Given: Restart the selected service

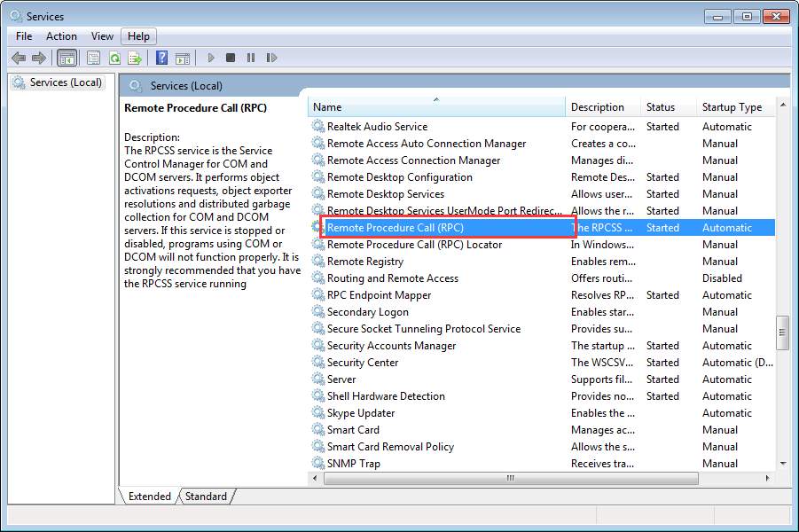Looking at the screenshot, I should coord(271,57).
